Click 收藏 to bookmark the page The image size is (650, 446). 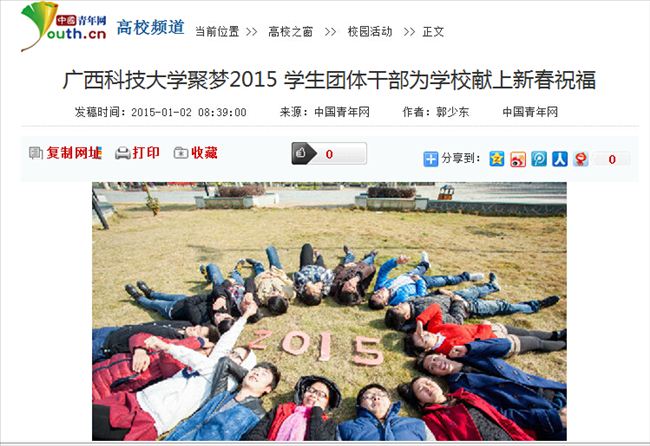coord(196,153)
